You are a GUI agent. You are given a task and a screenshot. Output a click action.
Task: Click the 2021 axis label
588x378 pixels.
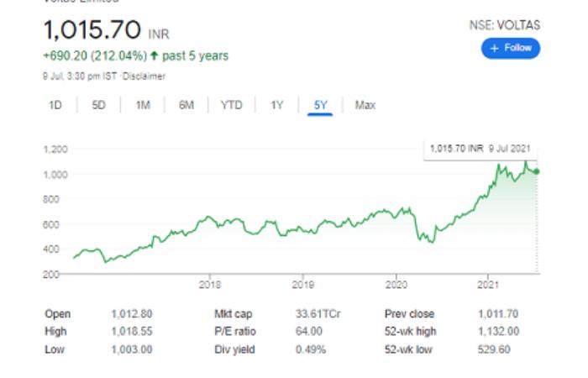coord(488,285)
